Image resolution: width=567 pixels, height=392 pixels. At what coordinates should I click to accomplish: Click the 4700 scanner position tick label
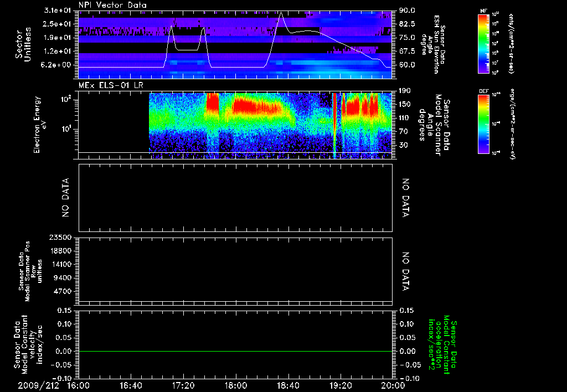62,291
